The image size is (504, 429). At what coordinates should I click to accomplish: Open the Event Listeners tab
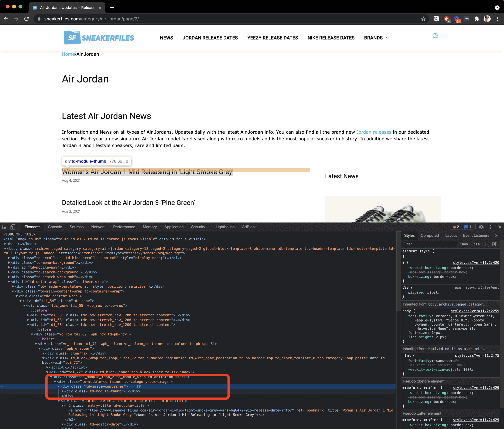(476, 235)
